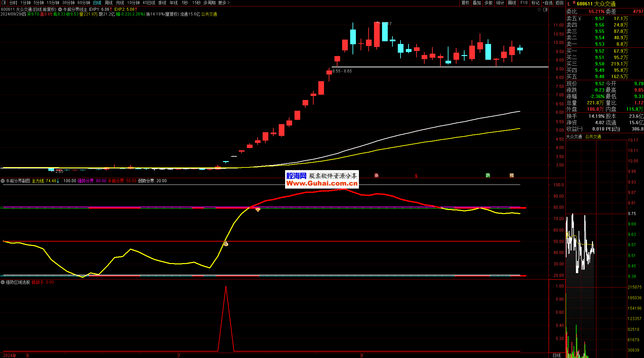
Task: Click the 返回 button
Action: tap(559, 3)
